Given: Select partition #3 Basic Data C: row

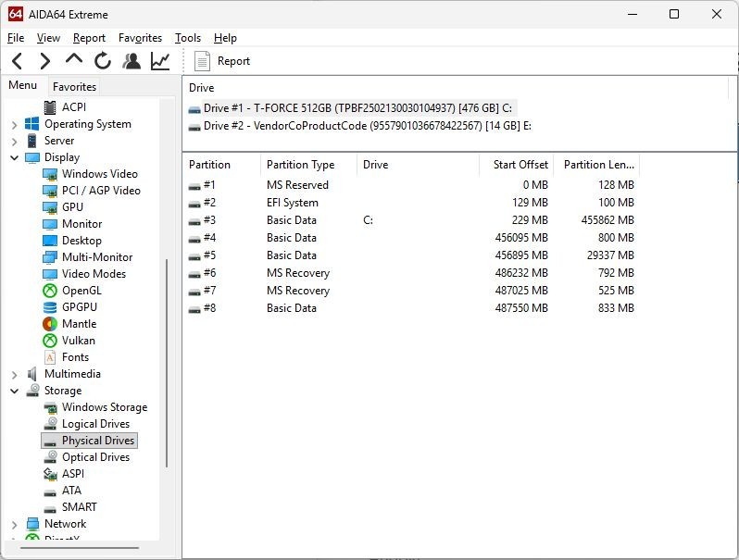Looking at the screenshot, I should click(411, 220).
